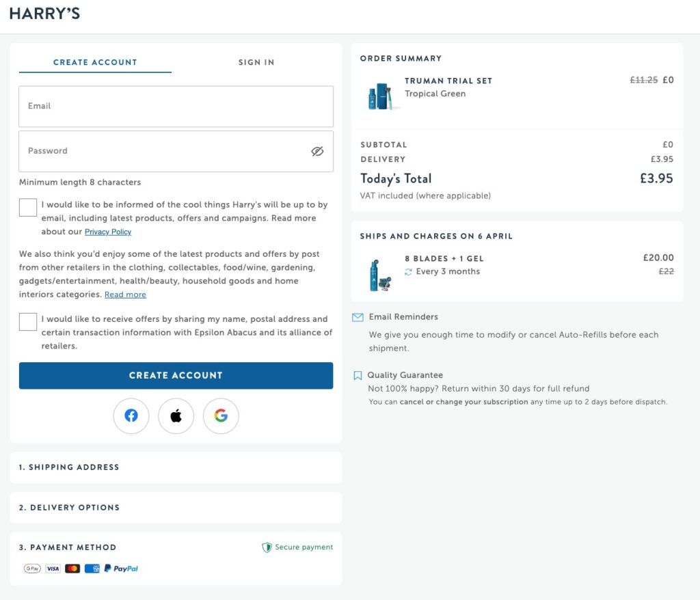This screenshot has height=600, width=700.
Task: Toggle password visibility eye icon
Action: coord(317,151)
